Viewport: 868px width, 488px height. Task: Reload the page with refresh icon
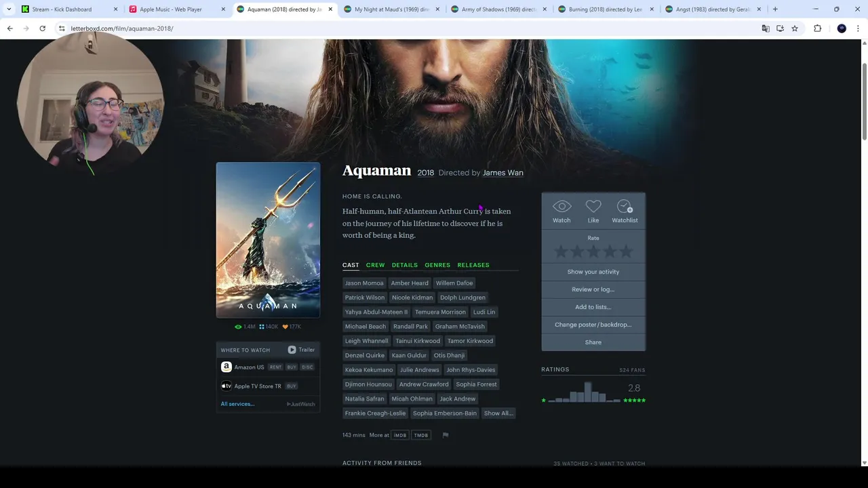pos(42,28)
